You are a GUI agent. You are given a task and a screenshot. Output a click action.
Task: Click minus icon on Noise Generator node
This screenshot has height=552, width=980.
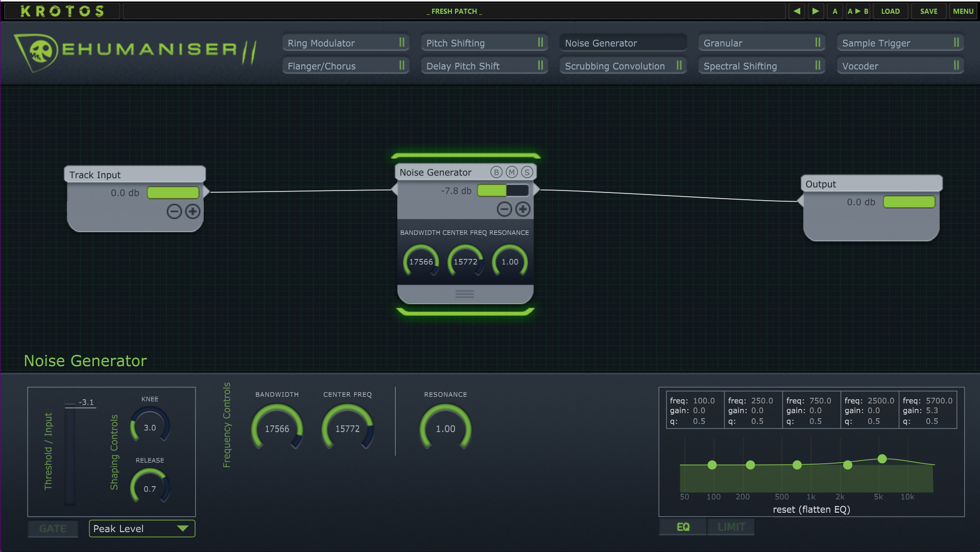[x=504, y=209]
